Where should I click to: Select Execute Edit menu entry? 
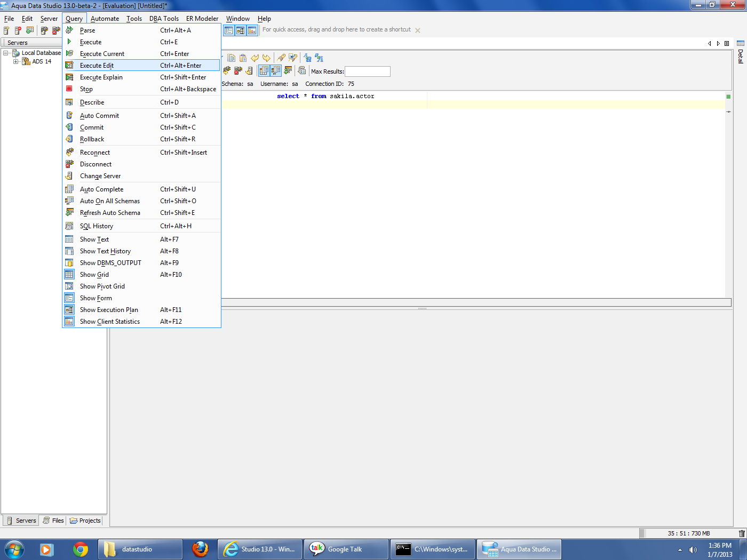(x=141, y=66)
